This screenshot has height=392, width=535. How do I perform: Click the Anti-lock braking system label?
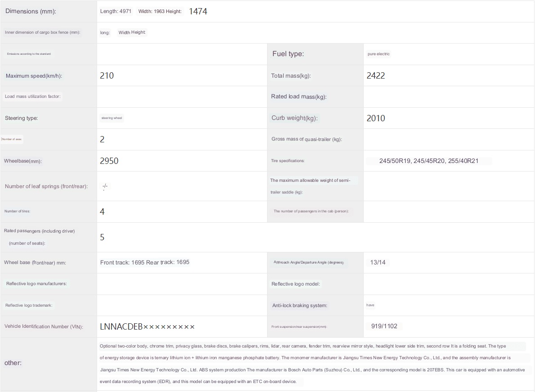tap(299, 305)
